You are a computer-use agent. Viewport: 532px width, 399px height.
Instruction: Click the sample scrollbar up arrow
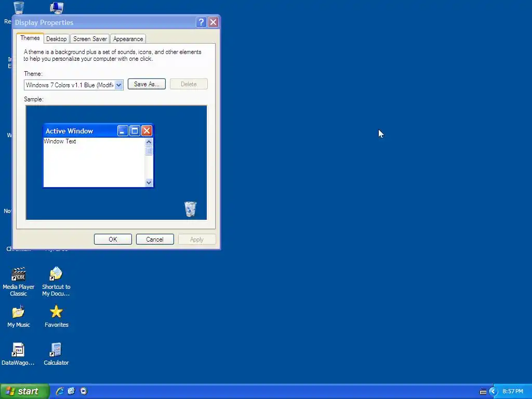pyautogui.click(x=149, y=142)
